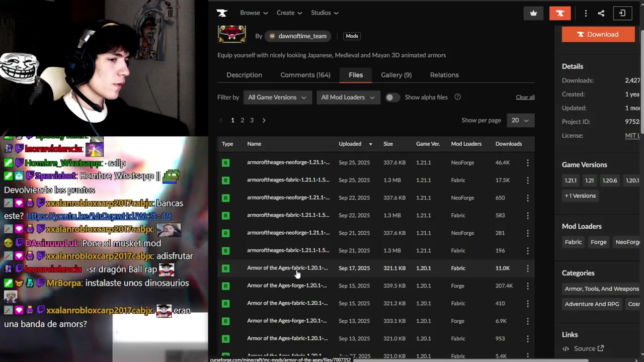The height and width of the screenshot is (362, 644).
Task: Open the crown premium icon
Action: coord(533,13)
